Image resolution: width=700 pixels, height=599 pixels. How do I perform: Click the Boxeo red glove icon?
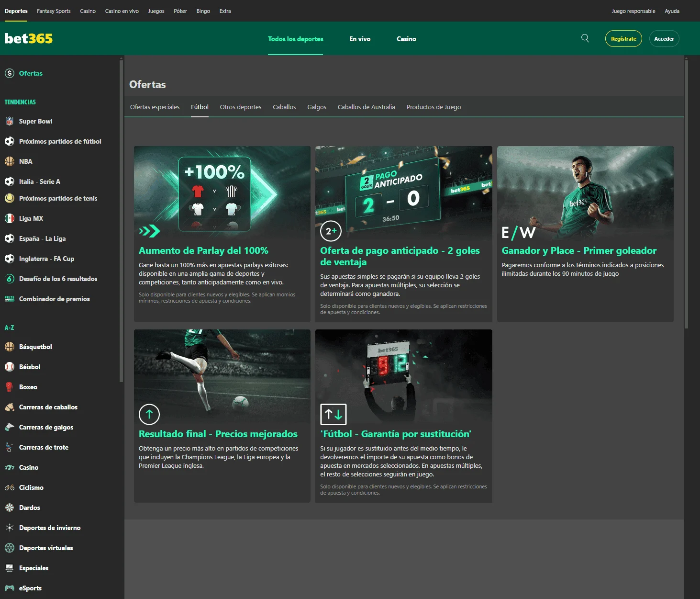(10, 387)
